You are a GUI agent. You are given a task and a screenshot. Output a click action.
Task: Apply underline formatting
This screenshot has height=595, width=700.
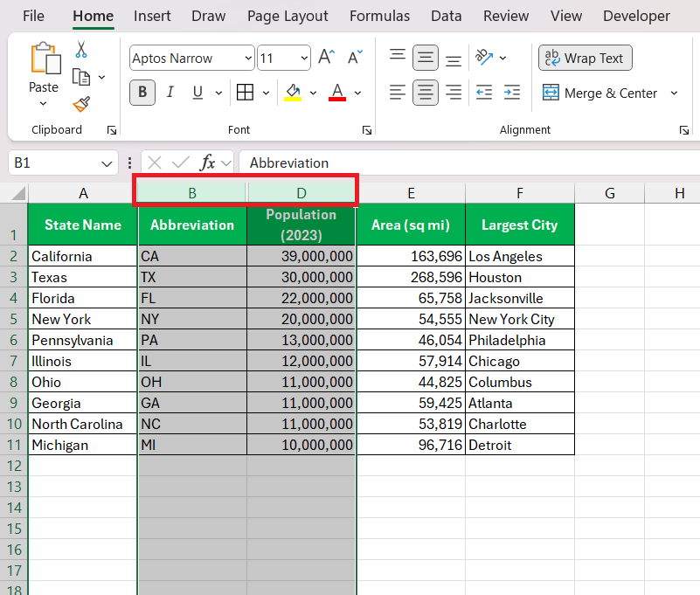click(198, 93)
